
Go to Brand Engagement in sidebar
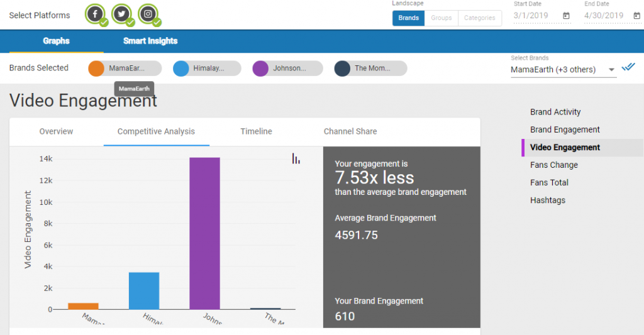point(565,129)
